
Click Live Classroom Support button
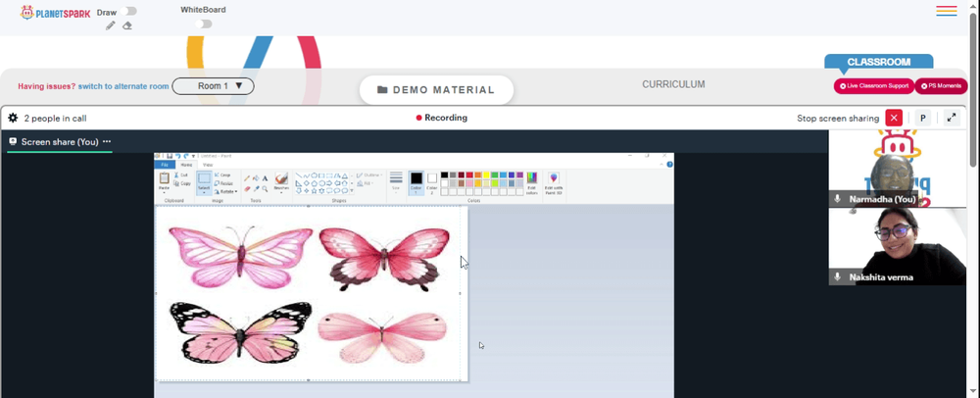874,86
